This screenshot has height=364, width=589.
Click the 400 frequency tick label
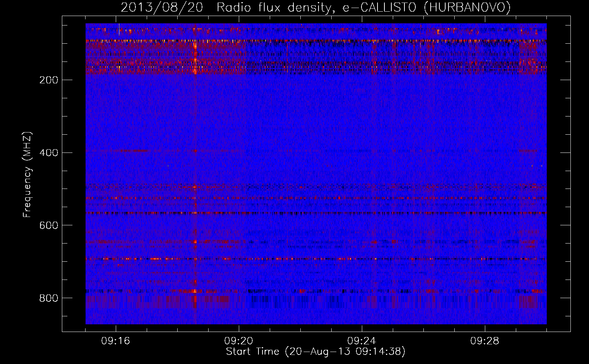[x=49, y=153]
